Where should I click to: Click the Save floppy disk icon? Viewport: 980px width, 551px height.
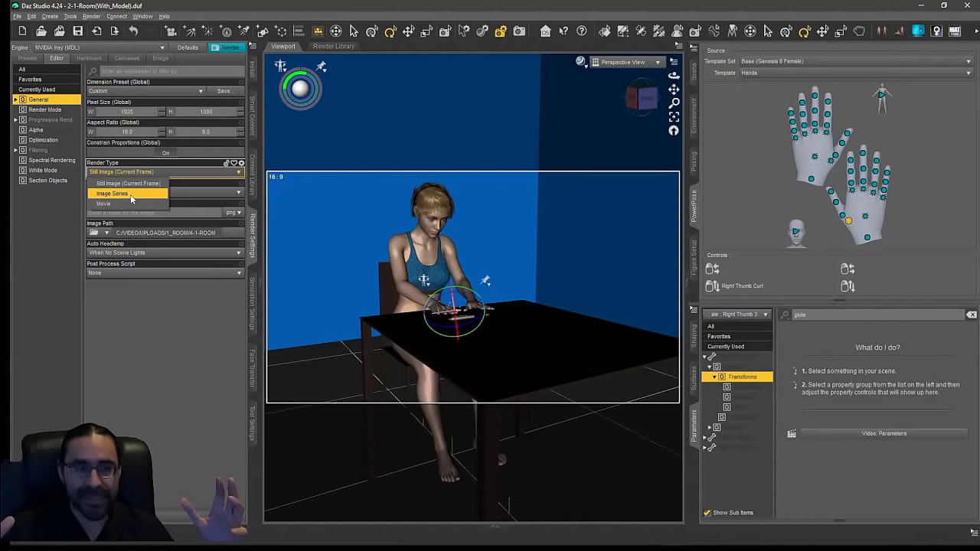(77, 31)
